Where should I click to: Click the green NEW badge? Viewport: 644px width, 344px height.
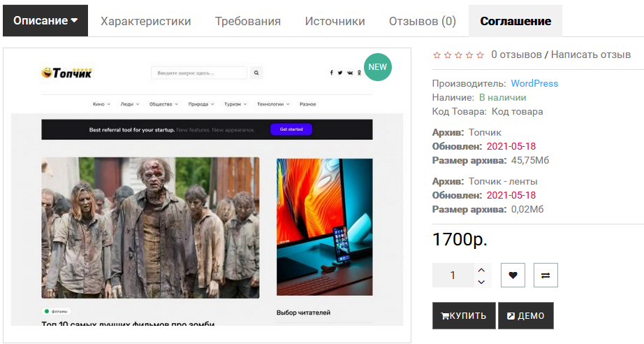click(x=377, y=67)
